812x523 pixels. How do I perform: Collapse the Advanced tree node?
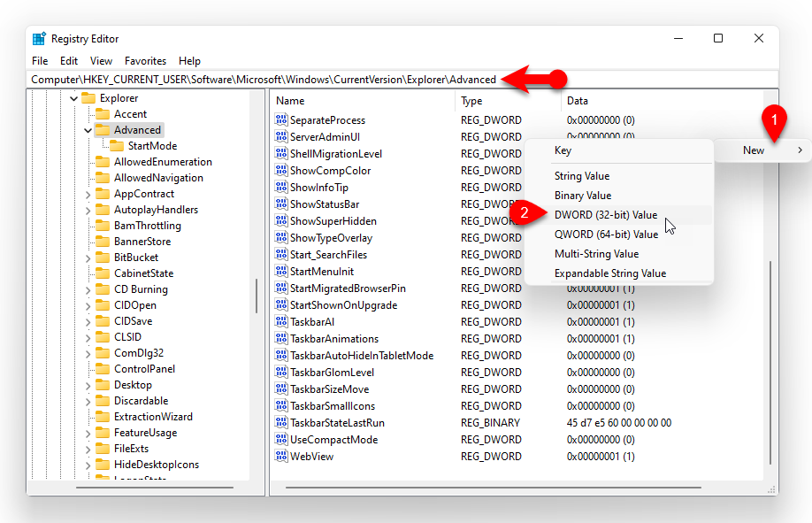click(88, 130)
